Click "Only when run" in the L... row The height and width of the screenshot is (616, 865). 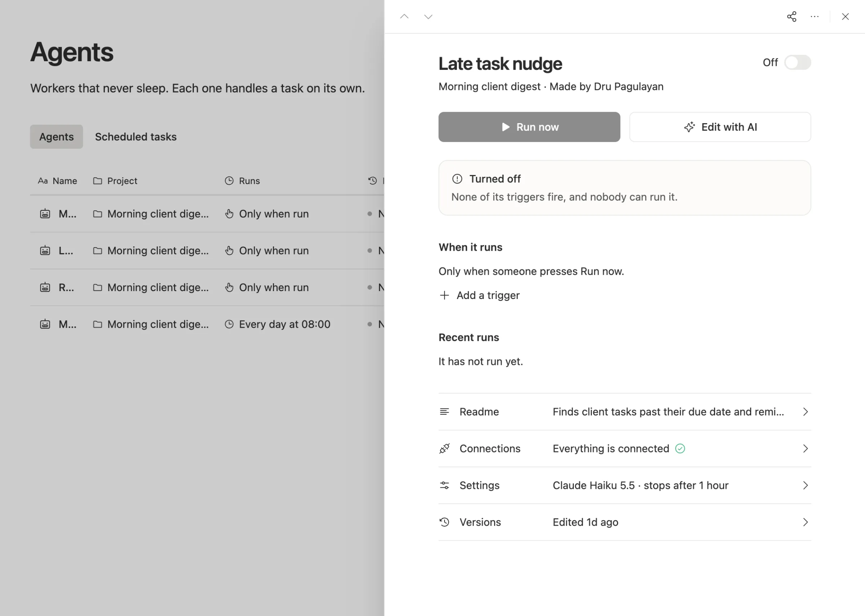click(274, 250)
